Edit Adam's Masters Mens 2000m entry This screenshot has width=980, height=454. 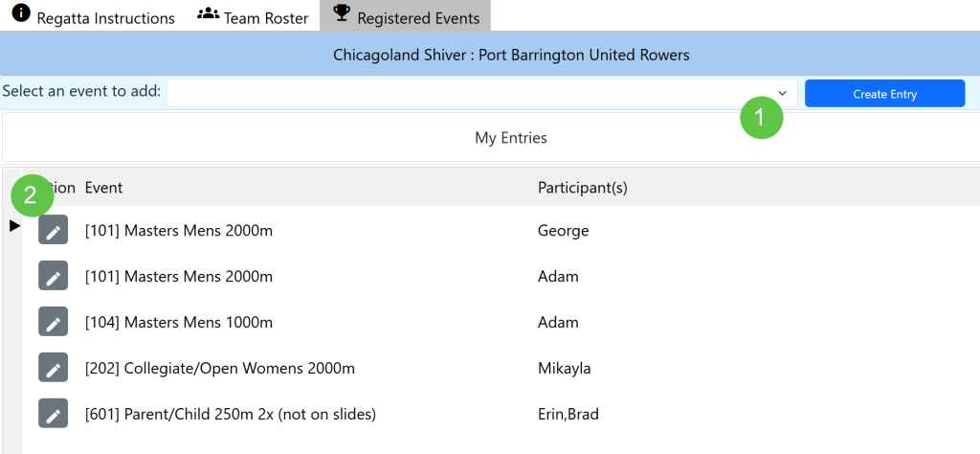pyautogui.click(x=54, y=276)
